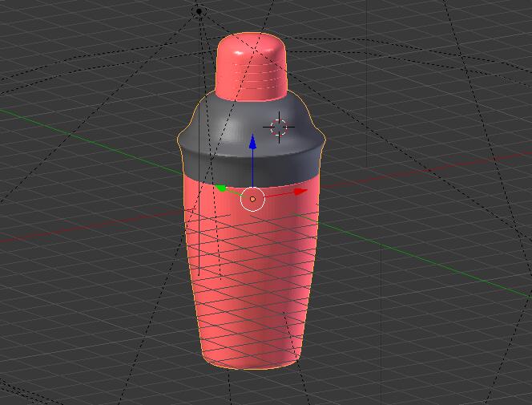Click the red X-axis gizmo arrow
Screen dimensions: 532x405
point(300,192)
